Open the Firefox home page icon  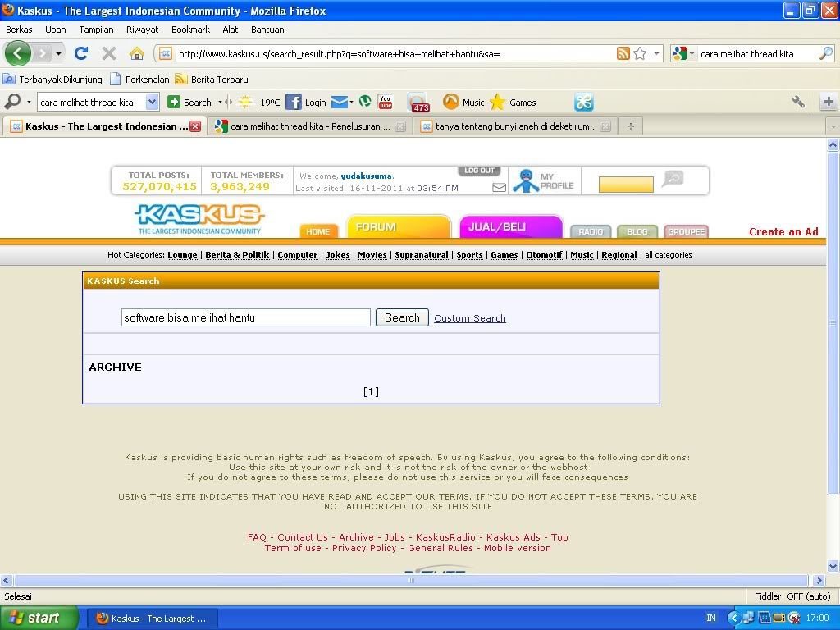coord(137,53)
